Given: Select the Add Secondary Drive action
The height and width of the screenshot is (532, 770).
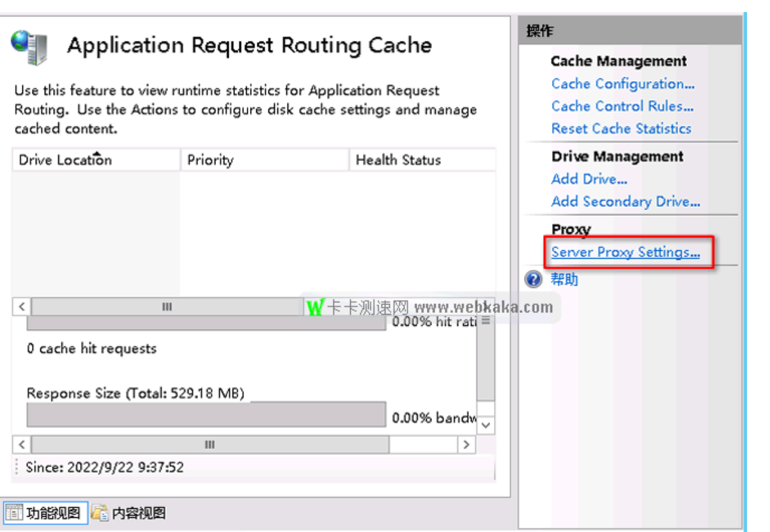Looking at the screenshot, I should [x=625, y=201].
